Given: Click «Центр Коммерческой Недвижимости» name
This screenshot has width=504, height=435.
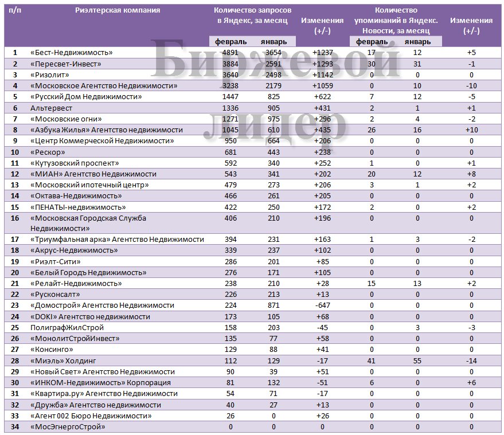Looking at the screenshot, I should tap(102, 141).
